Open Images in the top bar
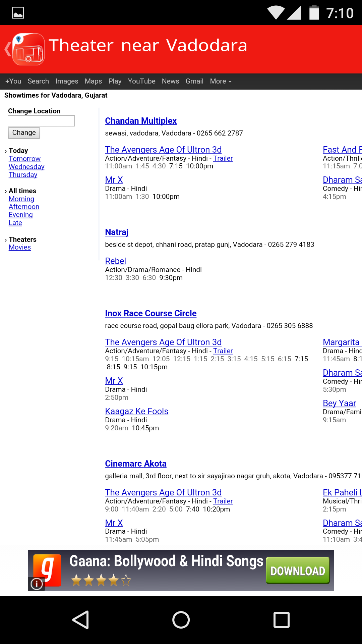This screenshot has height=644, width=362. [x=67, y=81]
